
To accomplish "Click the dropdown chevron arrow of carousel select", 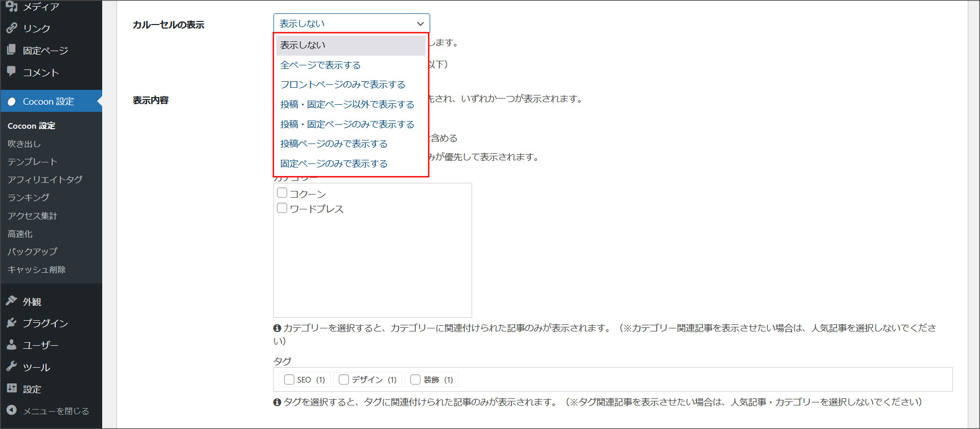I will click(x=420, y=23).
